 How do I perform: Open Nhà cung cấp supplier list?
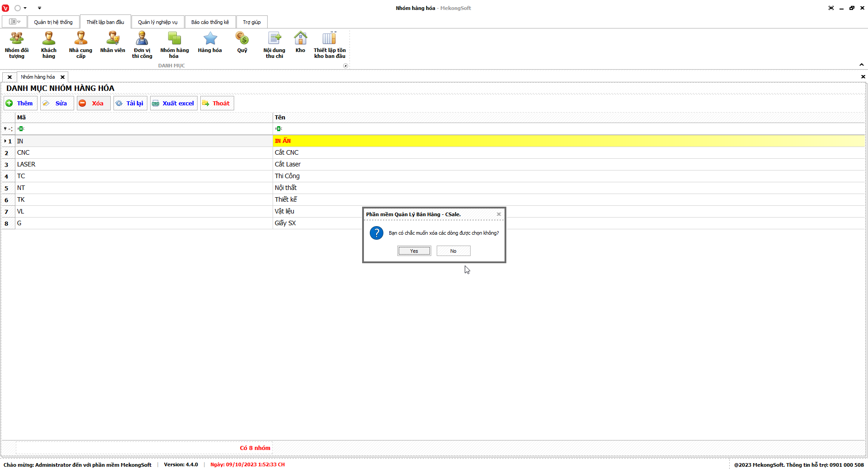pos(80,45)
